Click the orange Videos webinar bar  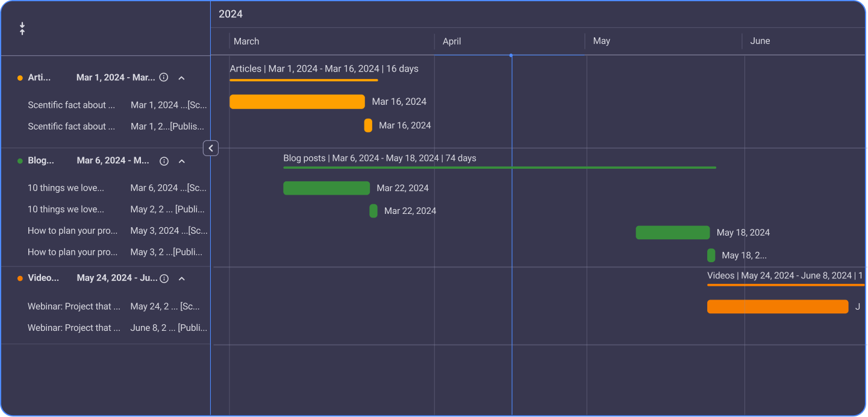tap(777, 307)
